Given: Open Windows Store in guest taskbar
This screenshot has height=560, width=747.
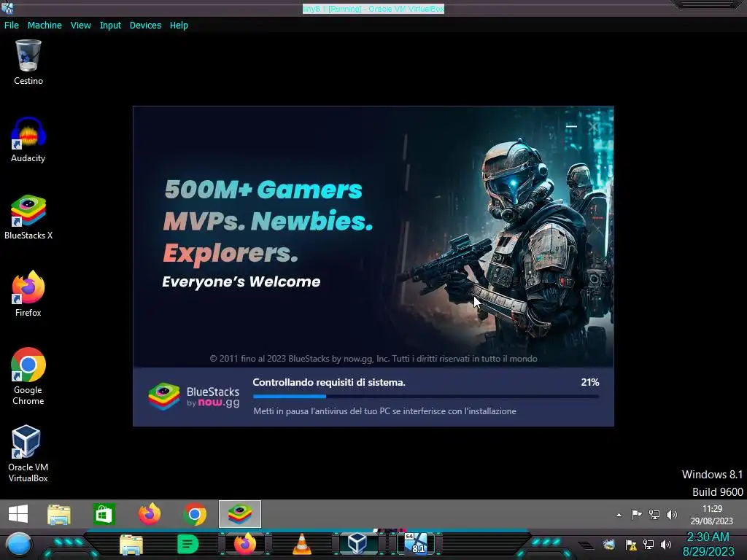Looking at the screenshot, I should [x=104, y=514].
